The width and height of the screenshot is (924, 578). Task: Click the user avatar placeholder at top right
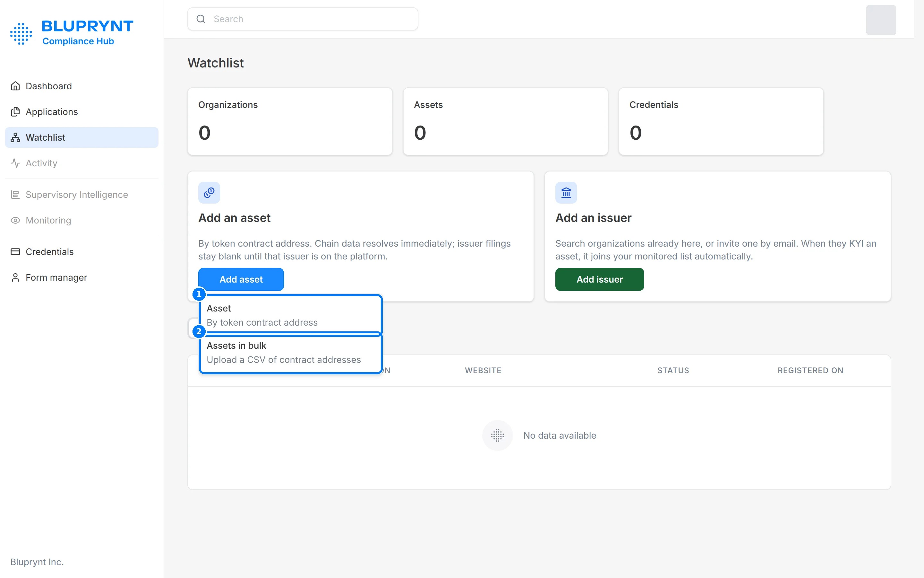pyautogui.click(x=881, y=20)
